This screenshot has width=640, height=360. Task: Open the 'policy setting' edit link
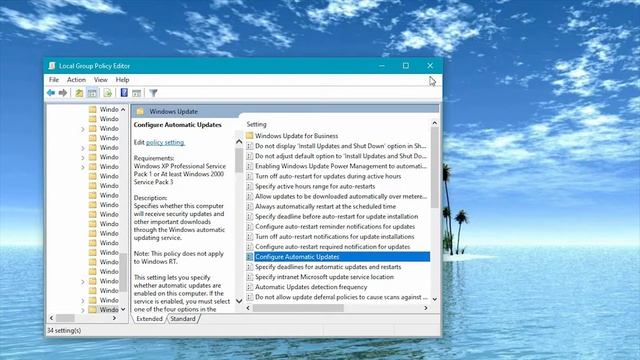(165, 142)
